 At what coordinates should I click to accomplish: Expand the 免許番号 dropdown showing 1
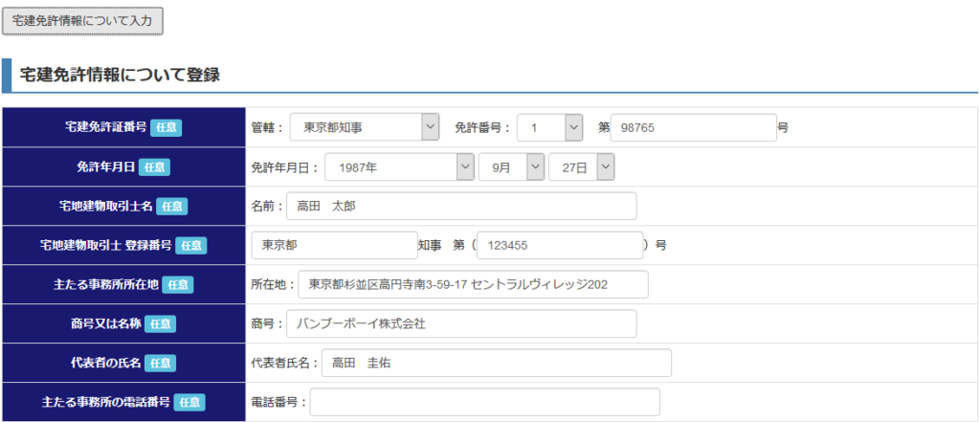click(x=550, y=127)
